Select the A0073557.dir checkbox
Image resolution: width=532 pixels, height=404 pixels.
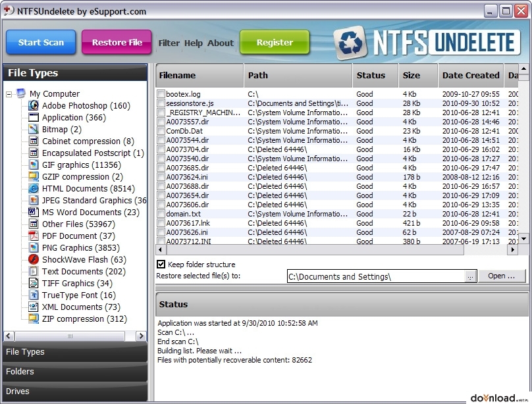tap(161, 121)
